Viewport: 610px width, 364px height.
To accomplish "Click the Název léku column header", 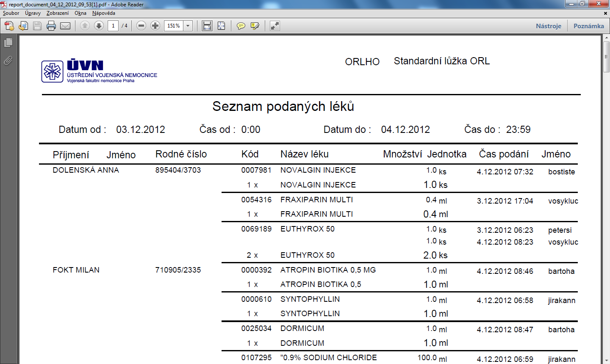I will point(304,154).
